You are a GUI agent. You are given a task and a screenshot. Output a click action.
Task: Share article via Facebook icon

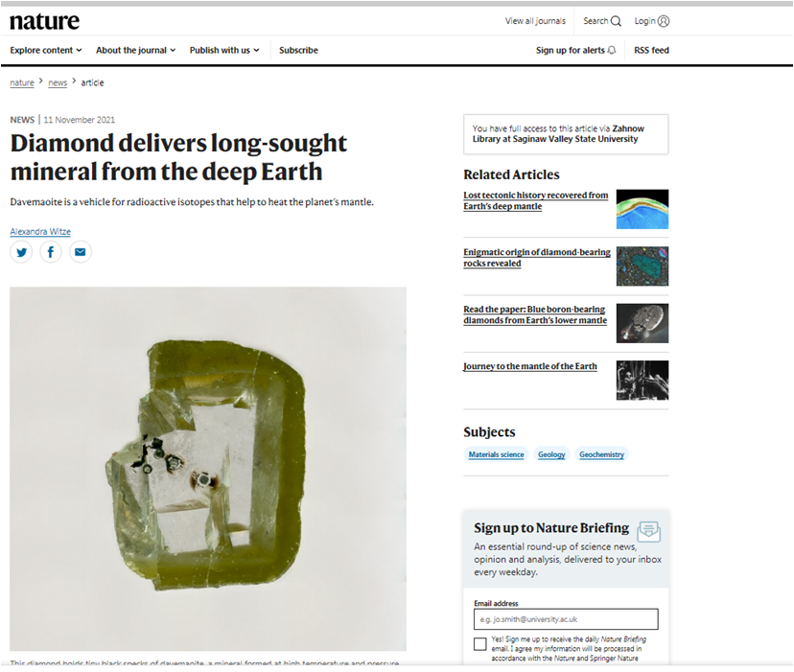pos(51,252)
